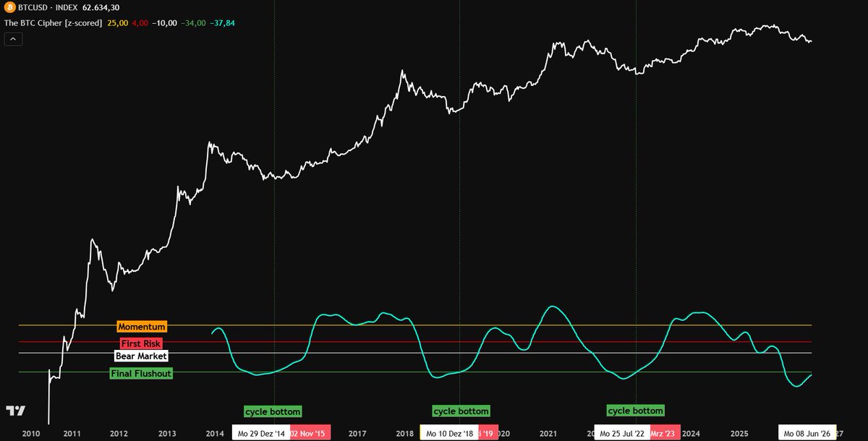
Task: Click the 2010 label on the time axis
Action: (x=30, y=434)
